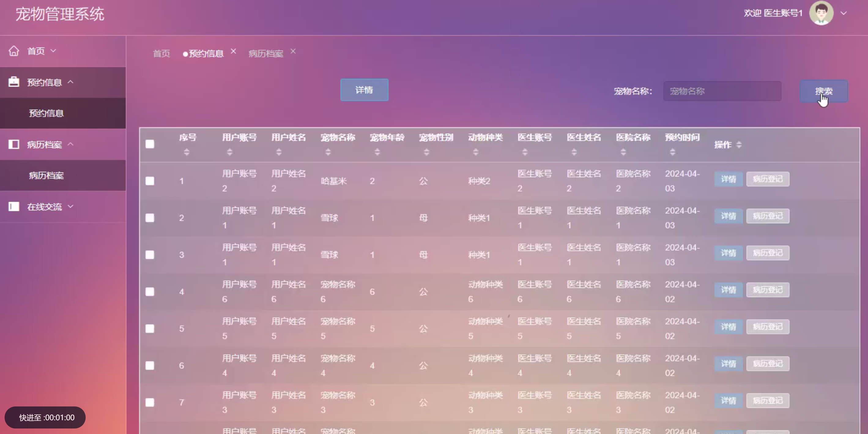Sort by 宠物名称 column arrows
Viewport: 868px width, 434px height.
[x=328, y=152]
